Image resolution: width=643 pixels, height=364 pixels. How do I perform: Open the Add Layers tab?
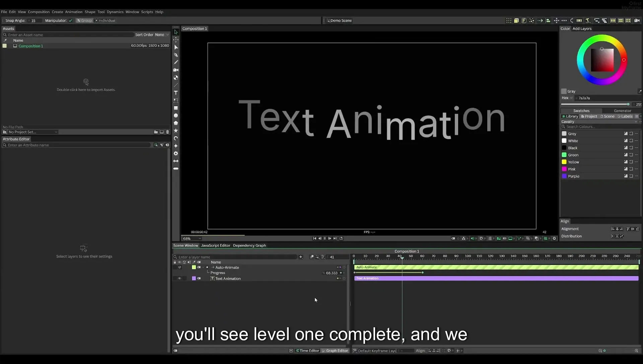pos(582,29)
